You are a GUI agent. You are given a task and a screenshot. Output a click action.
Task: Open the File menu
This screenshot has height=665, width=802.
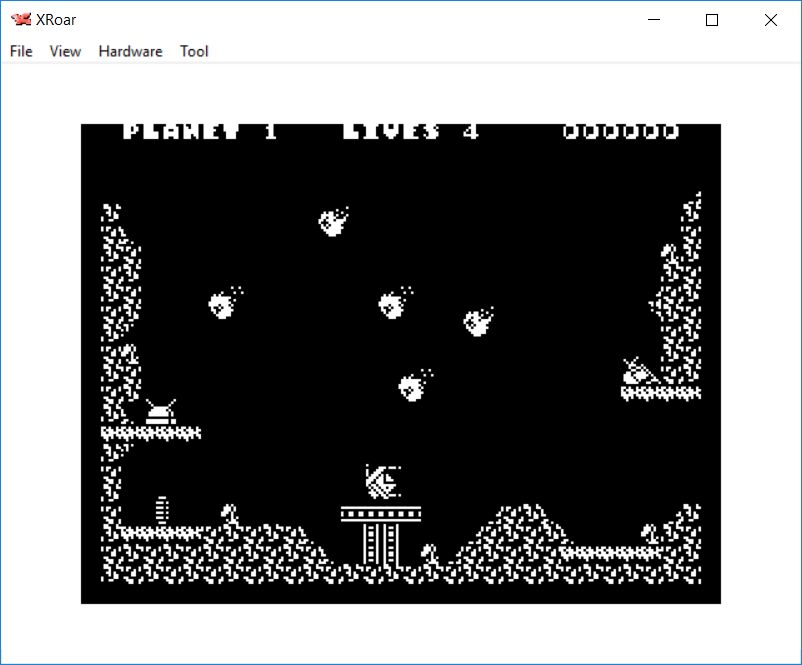tap(21, 51)
